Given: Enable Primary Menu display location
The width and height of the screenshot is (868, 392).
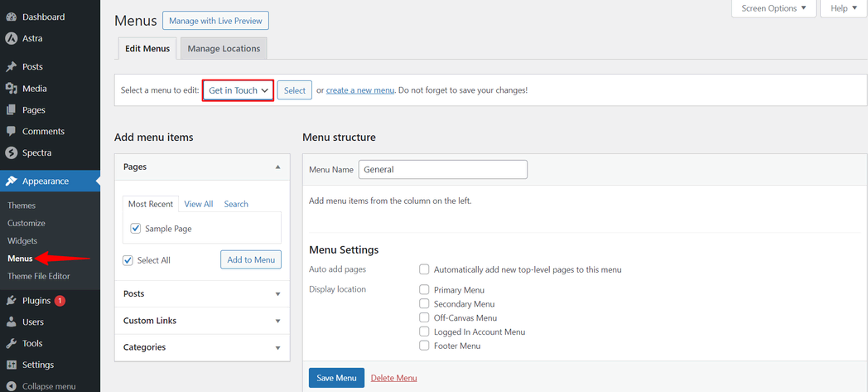Looking at the screenshot, I should coord(424,290).
